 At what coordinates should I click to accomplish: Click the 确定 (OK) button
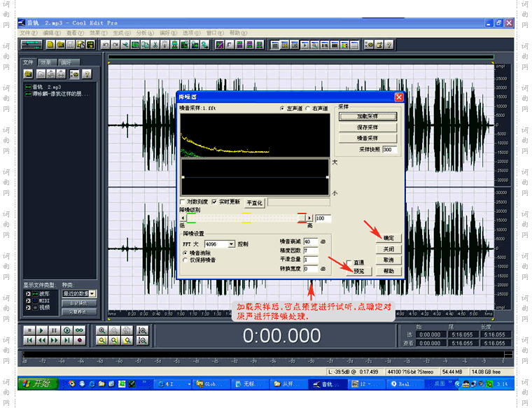click(x=388, y=238)
